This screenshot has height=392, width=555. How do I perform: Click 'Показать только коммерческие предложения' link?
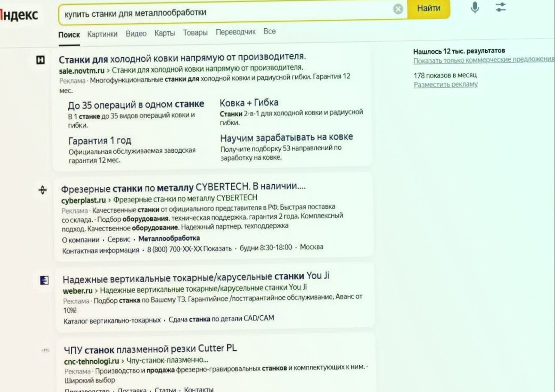[484, 60]
